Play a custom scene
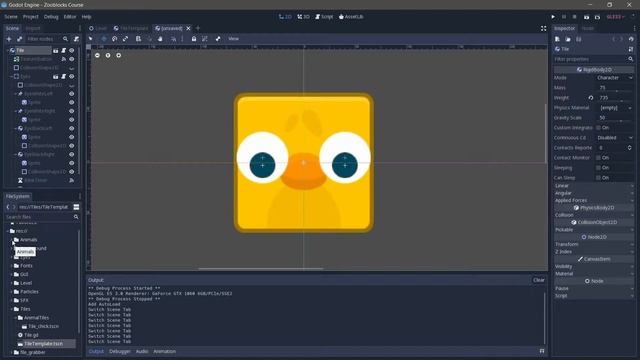 coord(598,17)
